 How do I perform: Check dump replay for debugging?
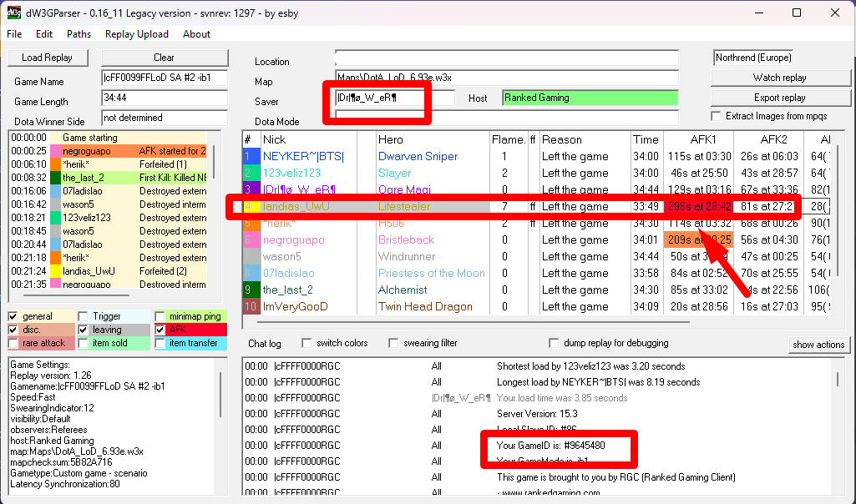click(555, 343)
